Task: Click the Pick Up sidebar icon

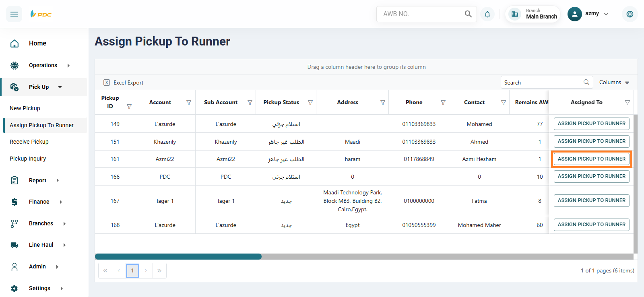Action: coord(14,87)
